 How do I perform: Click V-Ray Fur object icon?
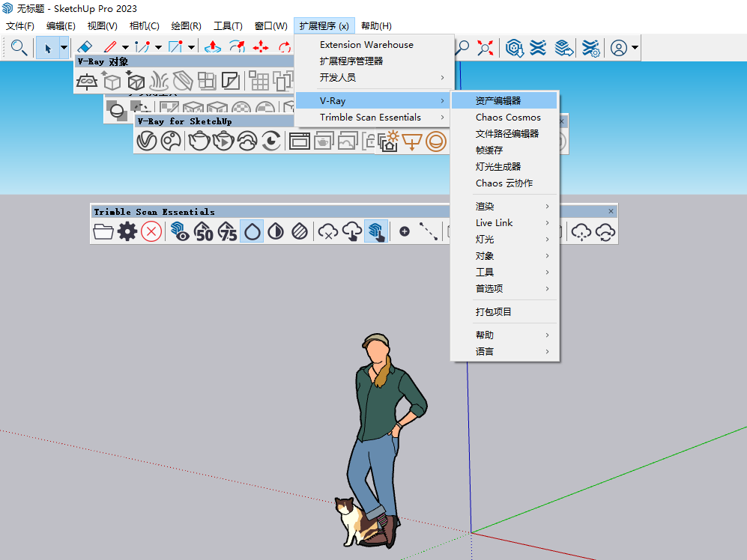click(159, 82)
